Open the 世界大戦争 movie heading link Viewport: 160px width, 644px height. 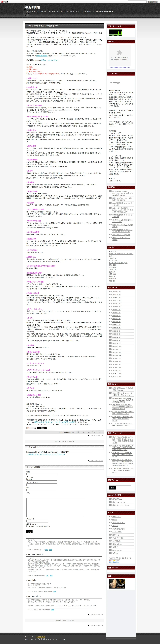point(31,130)
